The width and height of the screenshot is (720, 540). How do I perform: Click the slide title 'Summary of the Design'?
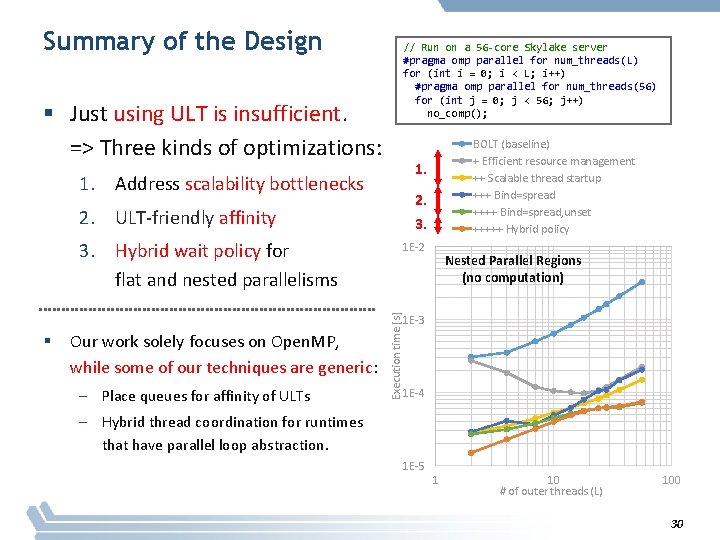[x=182, y=42]
